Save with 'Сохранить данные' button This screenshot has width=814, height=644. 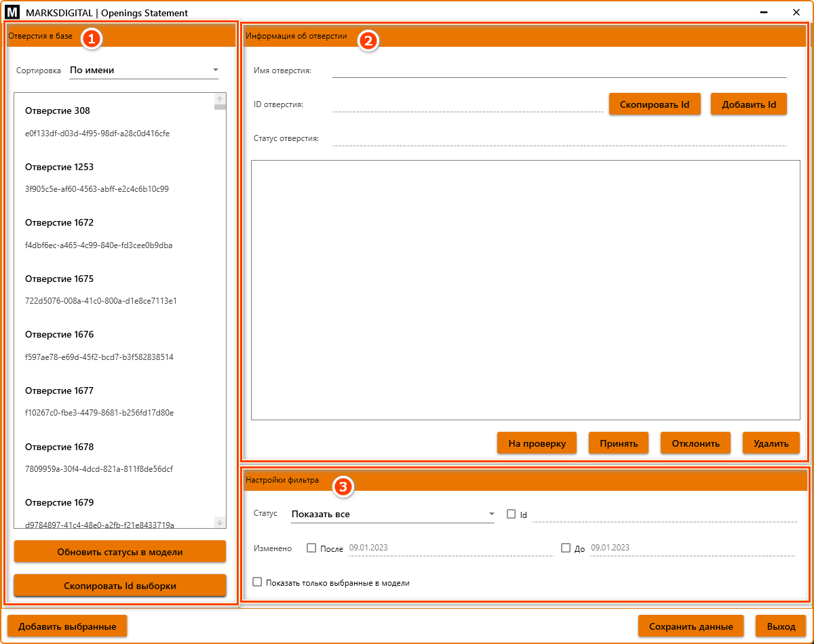click(690, 626)
